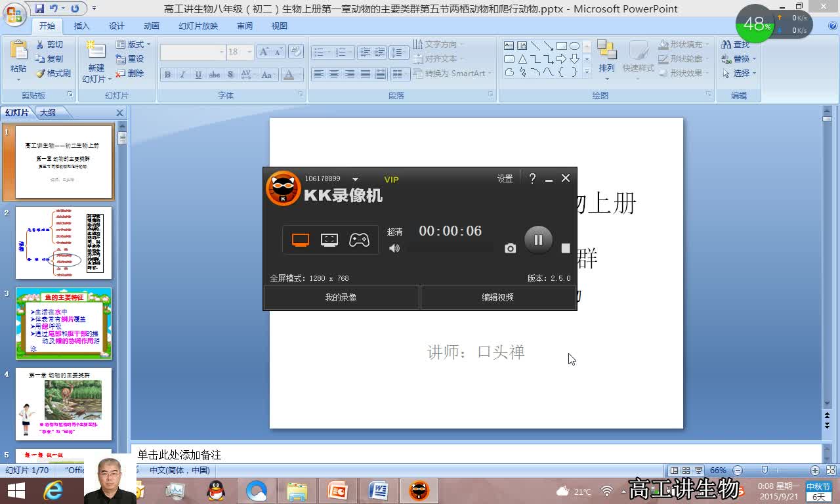Add a slide with 新建幻灯片
Image resolution: width=840 pixels, height=504 pixels.
(x=96, y=60)
